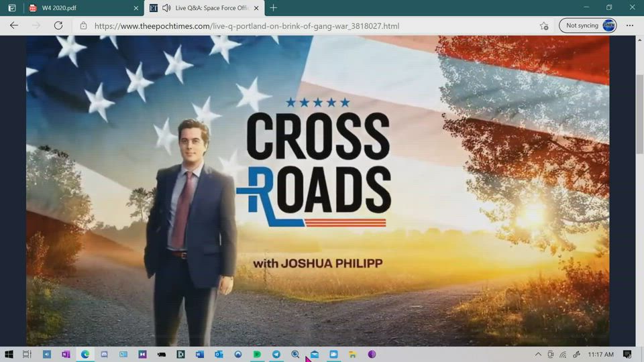Viewport: 644px width, 362px height.
Task: Close the W4 2020.pdf tab
Action: pyautogui.click(x=136, y=8)
